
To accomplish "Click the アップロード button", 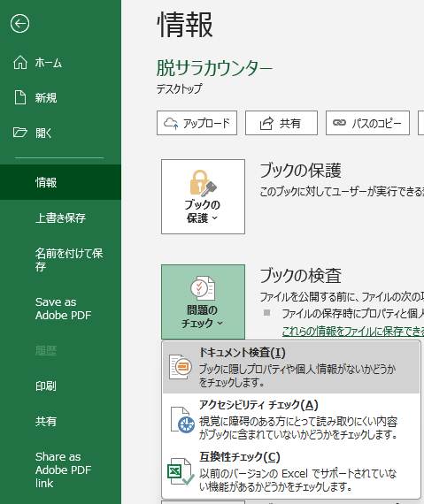I will (197, 123).
